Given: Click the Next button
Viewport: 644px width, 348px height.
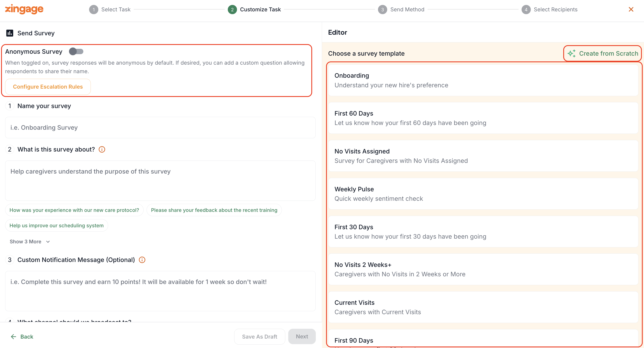Looking at the screenshot, I should click(x=302, y=336).
